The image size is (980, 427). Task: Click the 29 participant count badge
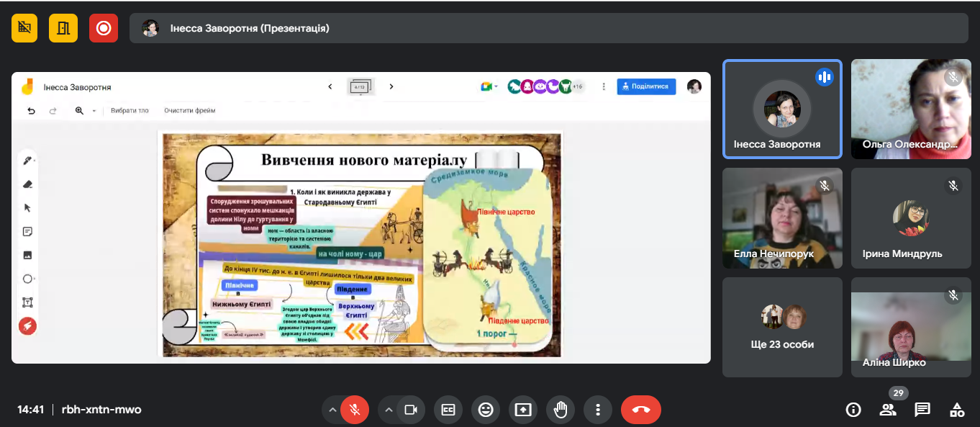pos(897,393)
